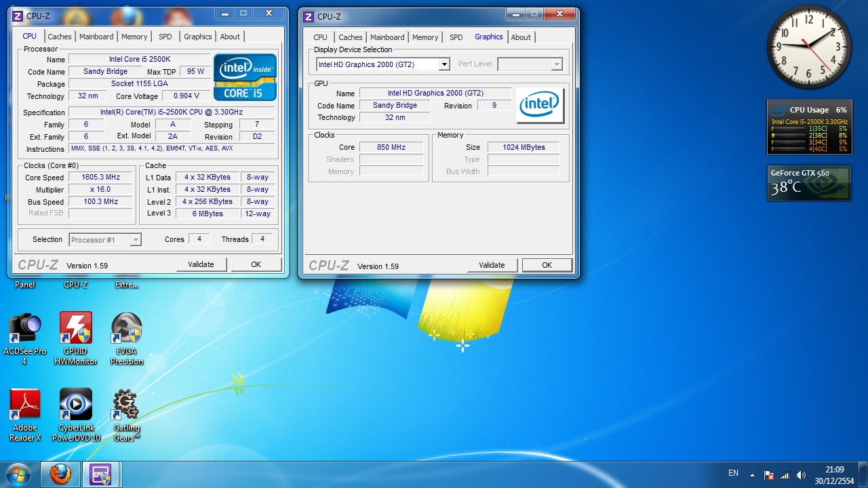Screen dimensions: 868x488
Task: Select the Adobe Reader X desktop icon
Action: (25, 415)
